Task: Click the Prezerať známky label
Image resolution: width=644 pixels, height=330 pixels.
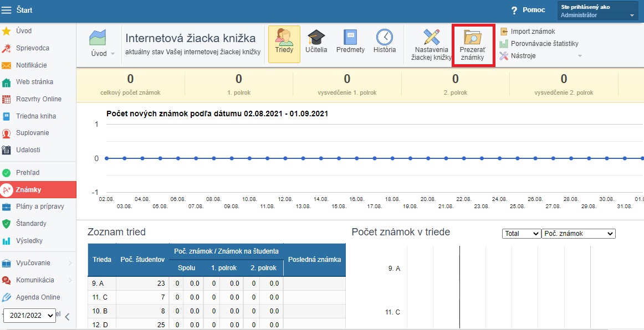Action: point(472,54)
